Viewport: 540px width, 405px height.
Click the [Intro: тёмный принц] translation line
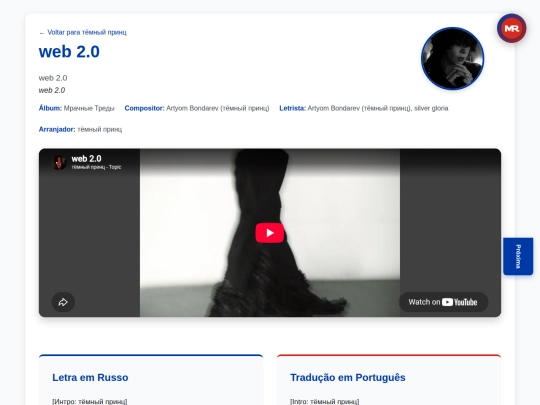pos(324,402)
